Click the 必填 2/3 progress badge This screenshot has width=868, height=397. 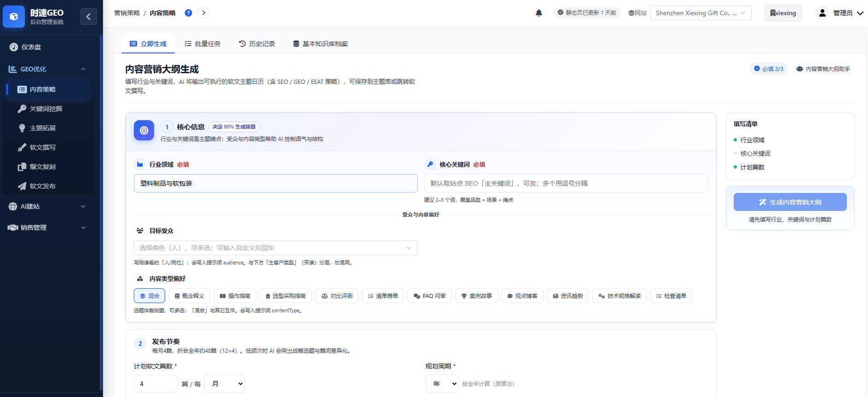pyautogui.click(x=769, y=69)
